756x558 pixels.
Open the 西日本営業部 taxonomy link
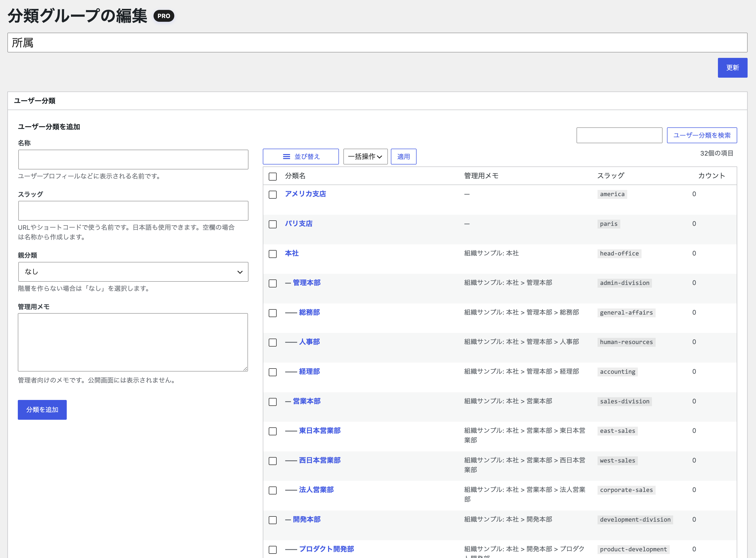tap(320, 460)
